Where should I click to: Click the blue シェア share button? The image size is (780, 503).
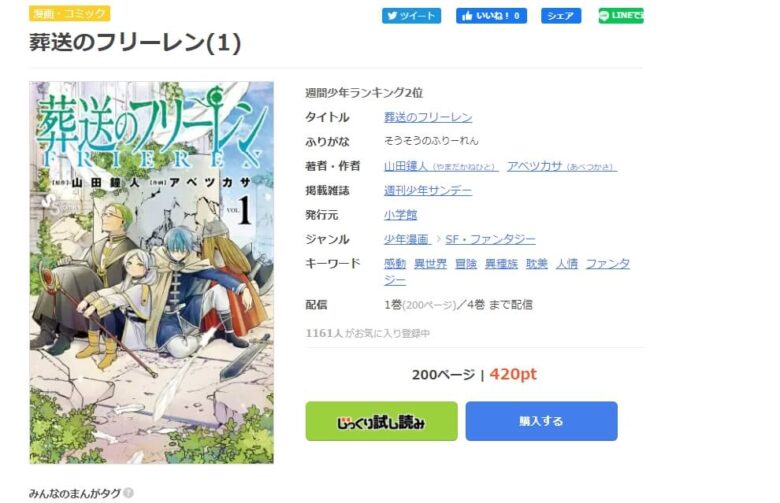(x=561, y=16)
